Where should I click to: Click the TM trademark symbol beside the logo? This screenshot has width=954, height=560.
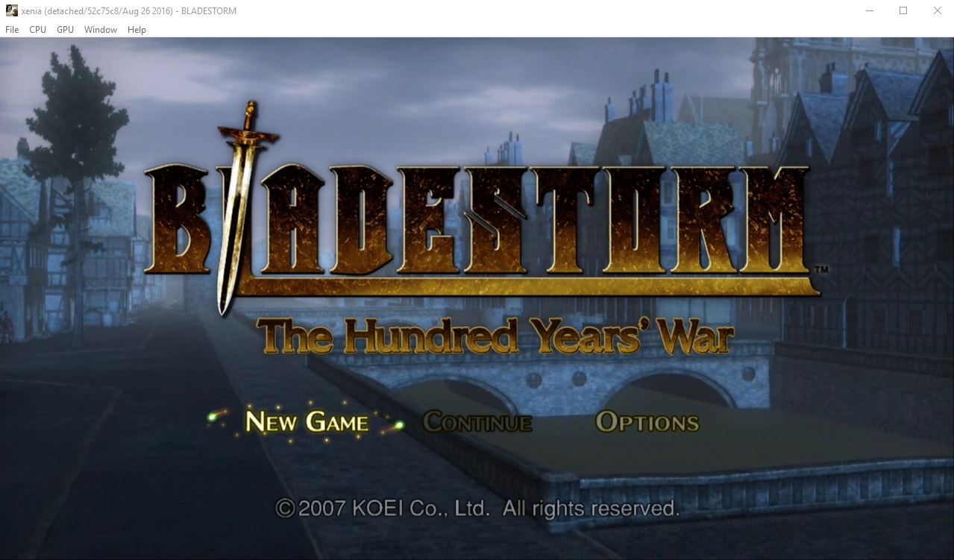pyautogui.click(x=821, y=269)
